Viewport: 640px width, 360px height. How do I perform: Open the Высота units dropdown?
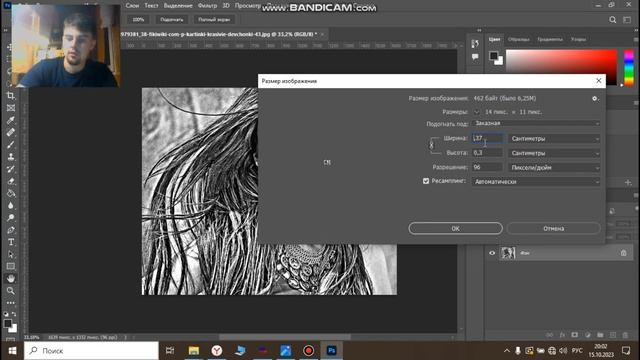pyautogui.click(x=554, y=153)
